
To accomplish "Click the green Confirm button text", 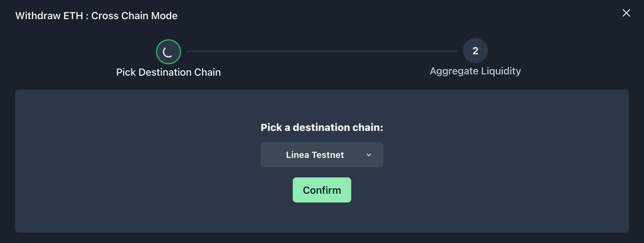I will click(322, 190).
